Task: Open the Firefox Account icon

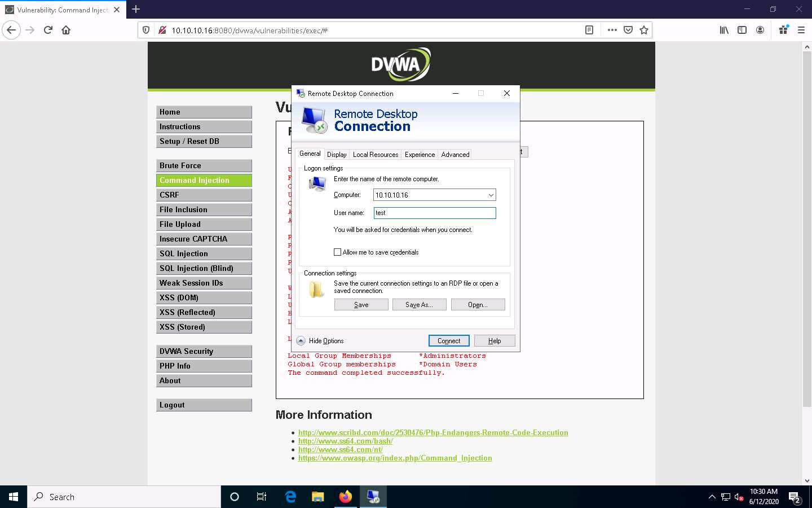Action: [760, 29]
